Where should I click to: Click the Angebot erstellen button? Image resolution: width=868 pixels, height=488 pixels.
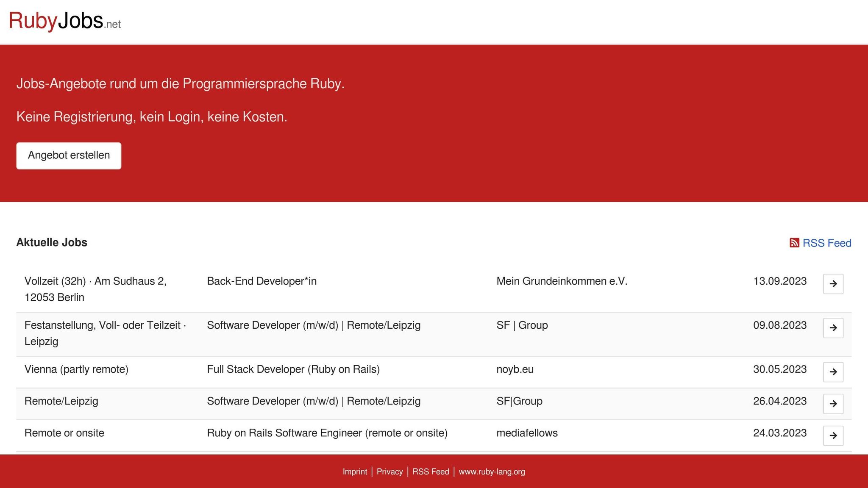[x=68, y=155]
